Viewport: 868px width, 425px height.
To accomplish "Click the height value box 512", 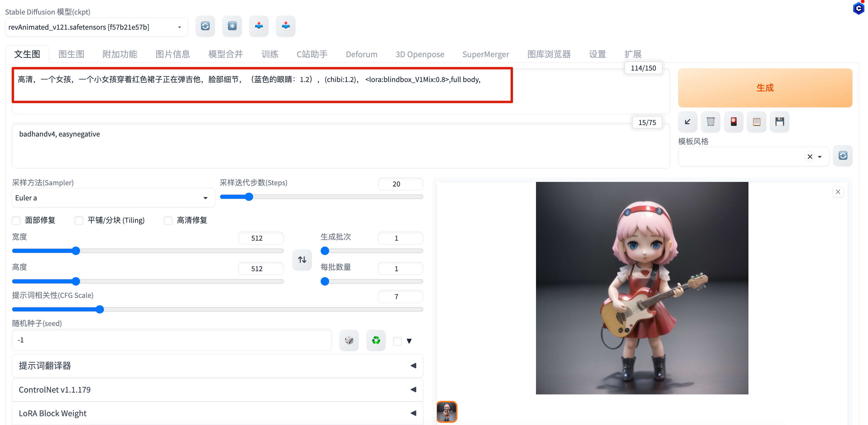I will pyautogui.click(x=261, y=269).
